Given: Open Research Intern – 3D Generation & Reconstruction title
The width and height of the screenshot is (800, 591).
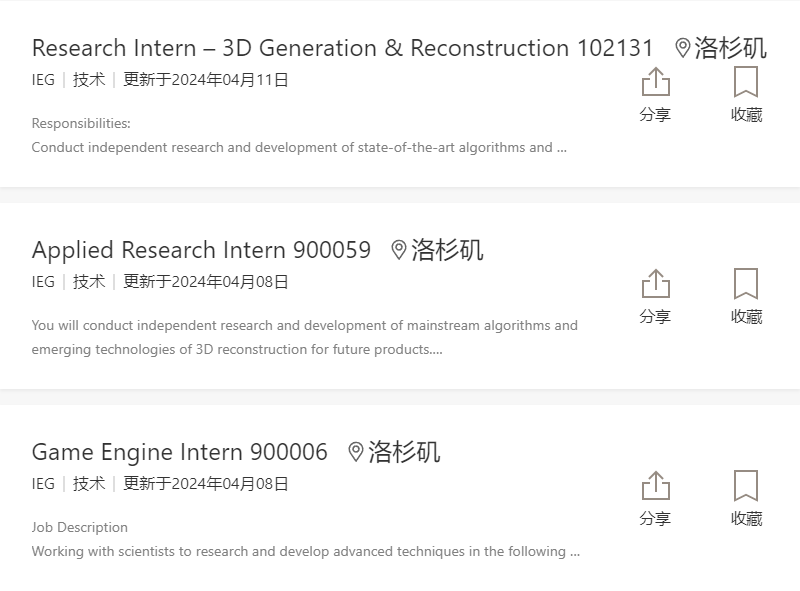Looking at the screenshot, I should (x=342, y=48).
